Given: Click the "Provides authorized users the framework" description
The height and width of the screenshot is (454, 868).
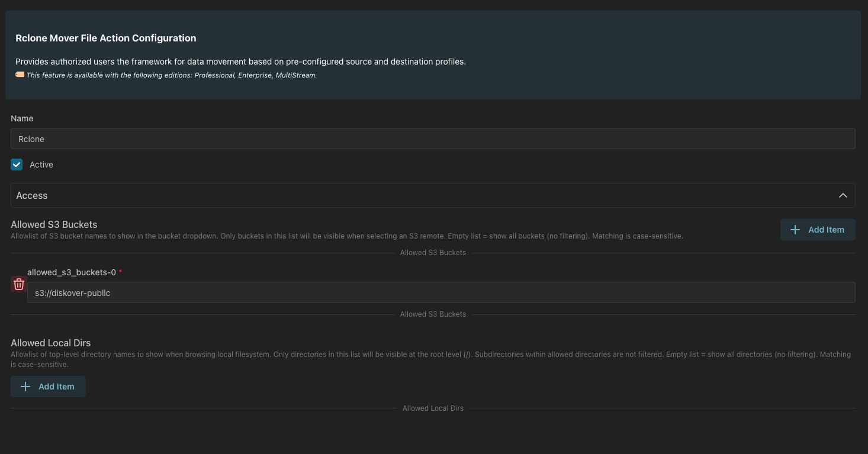Looking at the screenshot, I should point(240,62).
